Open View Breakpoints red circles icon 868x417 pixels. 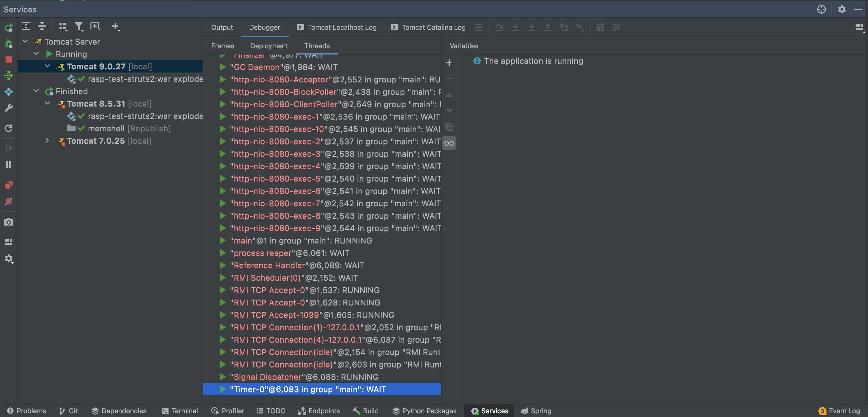click(x=9, y=185)
